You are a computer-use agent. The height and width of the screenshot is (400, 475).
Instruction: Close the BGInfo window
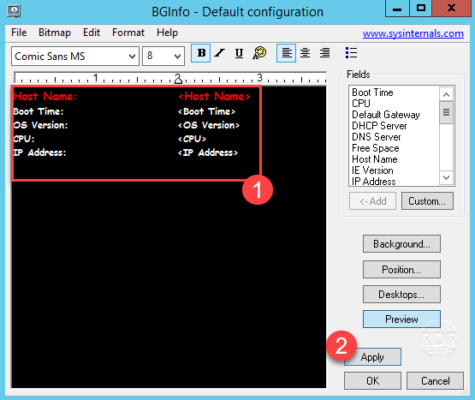(x=451, y=8)
